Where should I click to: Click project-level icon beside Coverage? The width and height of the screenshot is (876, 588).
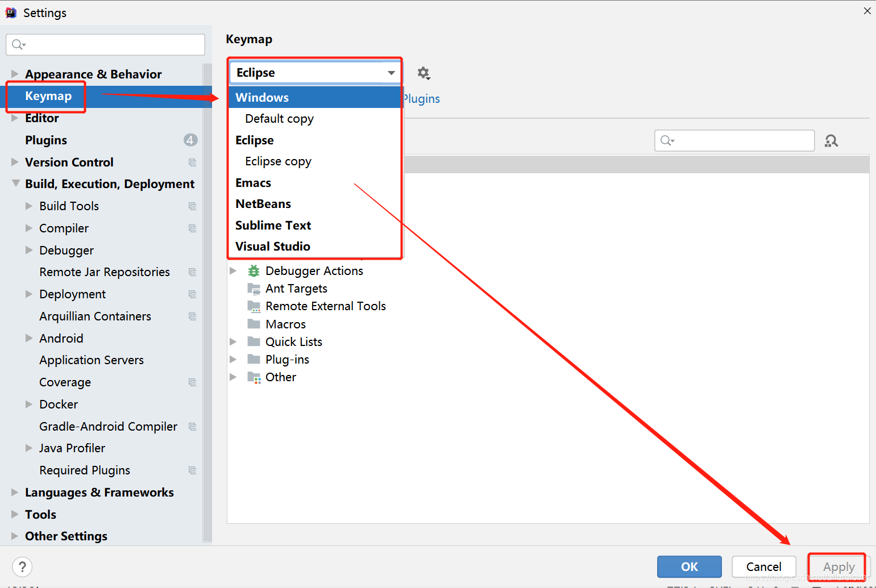coord(192,382)
